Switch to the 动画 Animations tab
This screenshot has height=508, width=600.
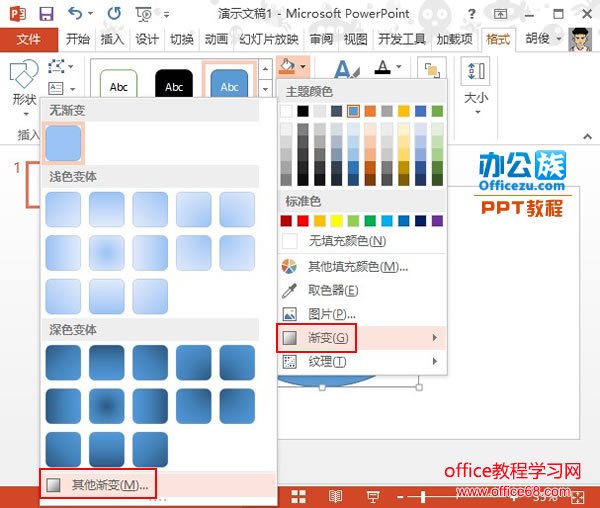217,39
